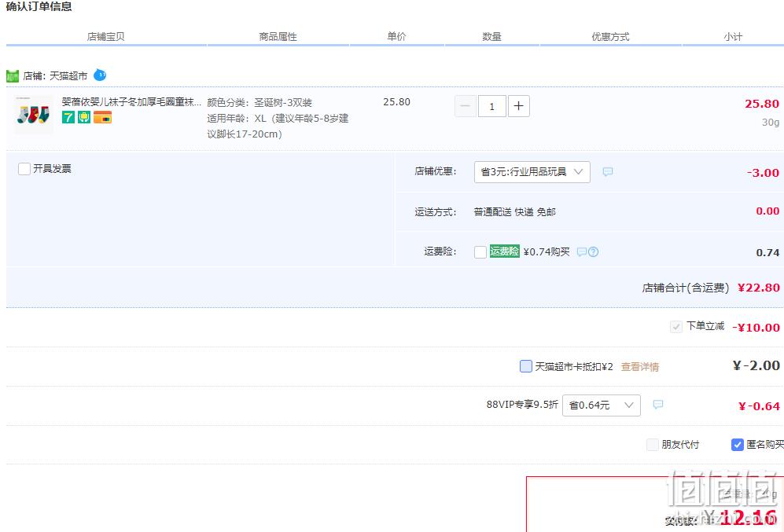Screen dimensions: 784x532
Task: Click the 店铺合计(含运费) label
Action: click(x=686, y=288)
